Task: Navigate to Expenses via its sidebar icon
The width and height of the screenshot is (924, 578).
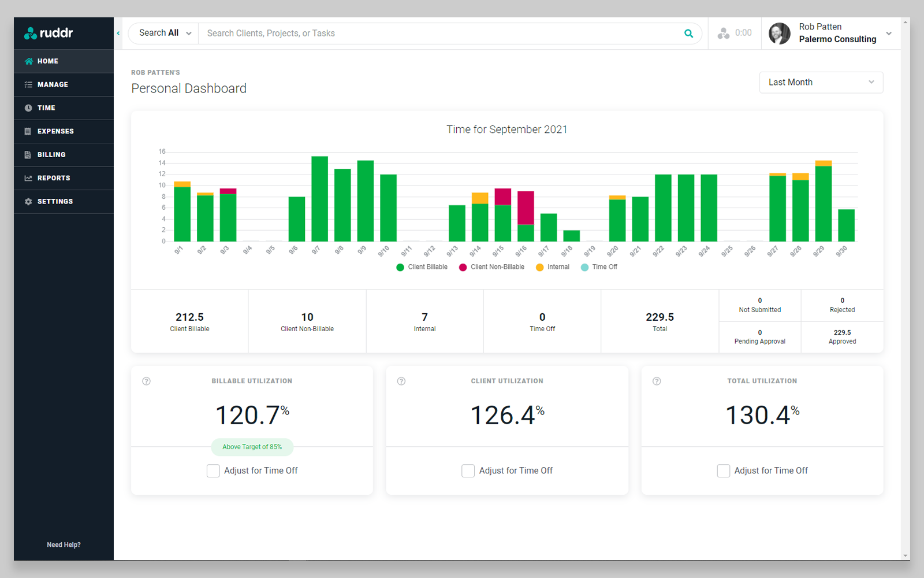Action: tap(28, 131)
